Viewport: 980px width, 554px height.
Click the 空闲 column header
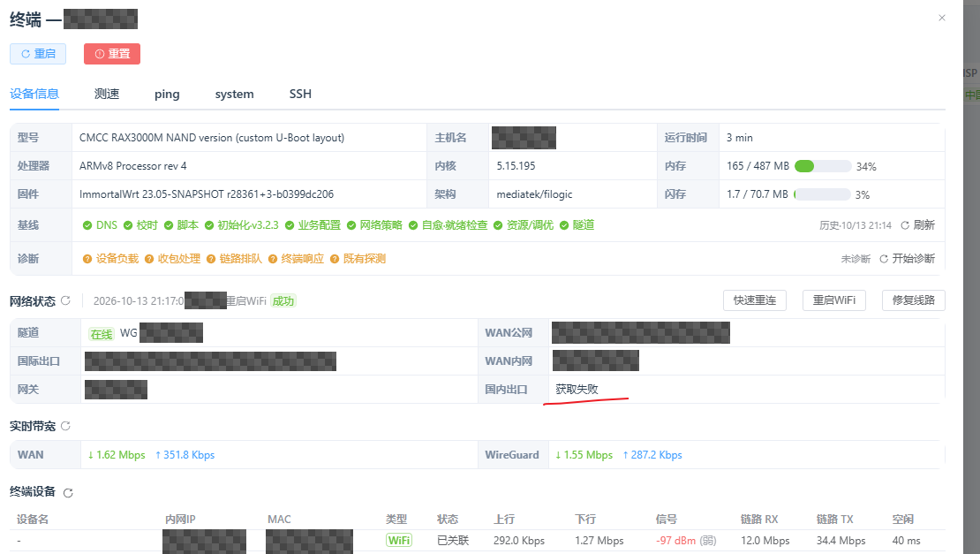(903, 519)
